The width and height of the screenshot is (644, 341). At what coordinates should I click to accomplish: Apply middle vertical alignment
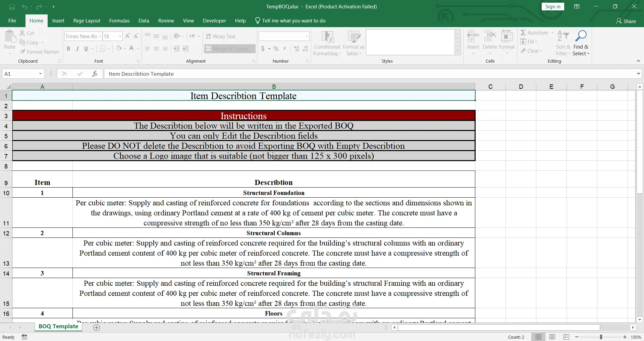[156, 36]
